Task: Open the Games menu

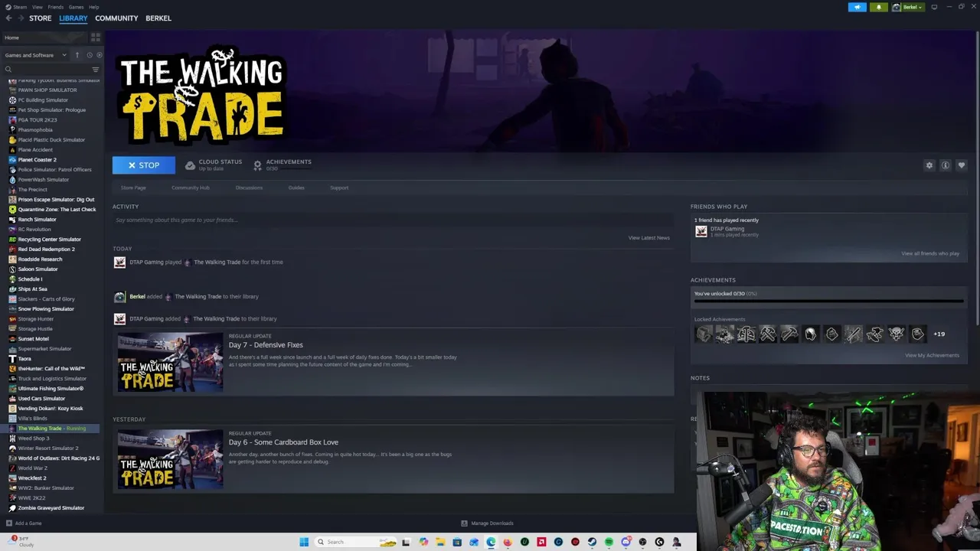Action: (x=76, y=7)
